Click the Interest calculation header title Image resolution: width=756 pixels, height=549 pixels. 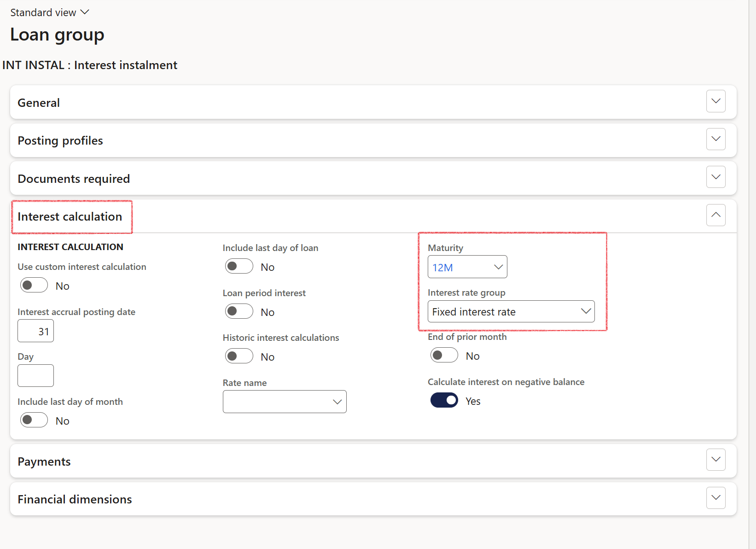tap(70, 216)
